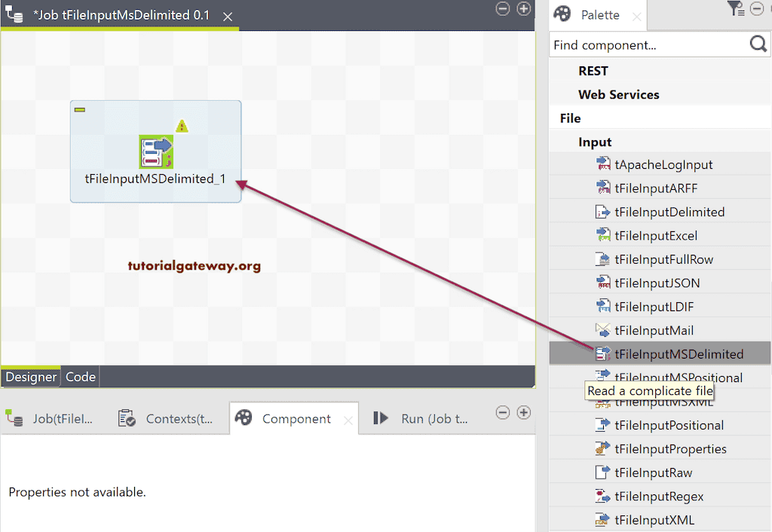Select tFileInputMSDelimited_1 on the canvas

(155, 151)
